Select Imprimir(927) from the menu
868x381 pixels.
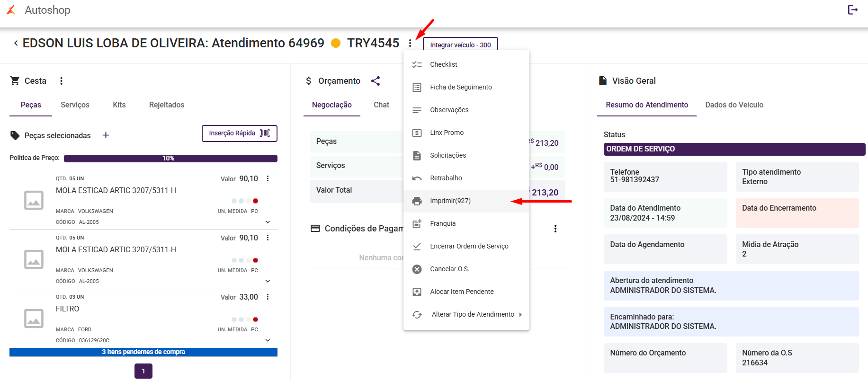pos(450,201)
